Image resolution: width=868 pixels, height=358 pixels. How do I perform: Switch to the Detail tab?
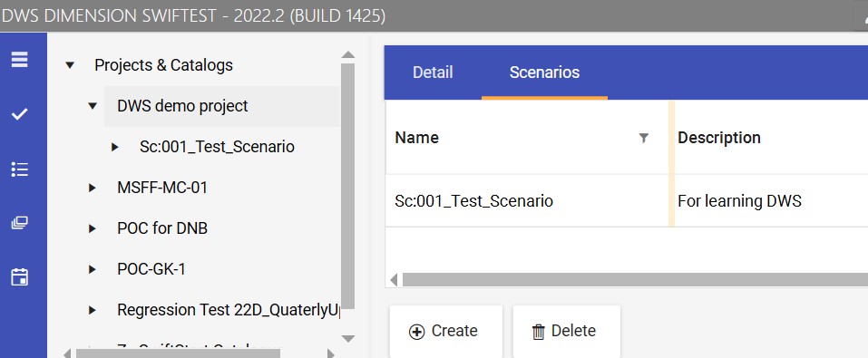433,72
